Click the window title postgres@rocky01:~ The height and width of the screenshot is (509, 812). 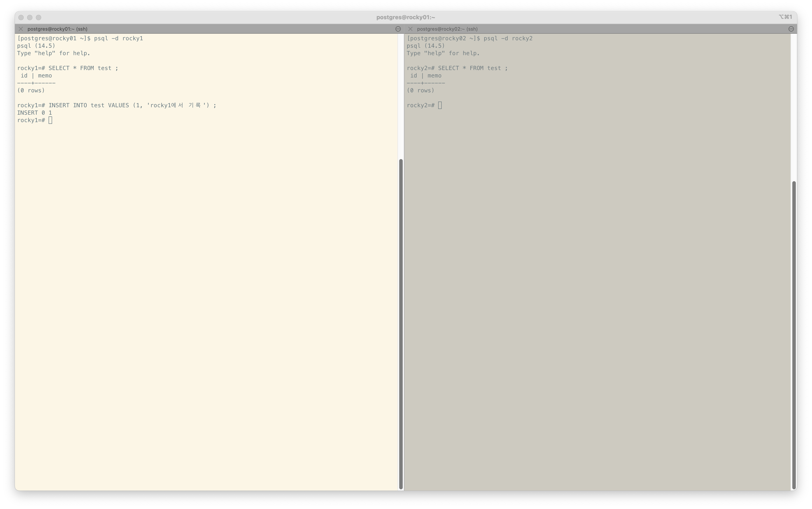(x=406, y=17)
